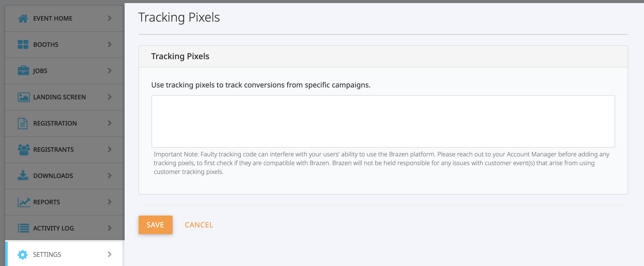Screen dimensions: 644x266
Task: Open the Registrants menu item
Action: tap(64, 150)
